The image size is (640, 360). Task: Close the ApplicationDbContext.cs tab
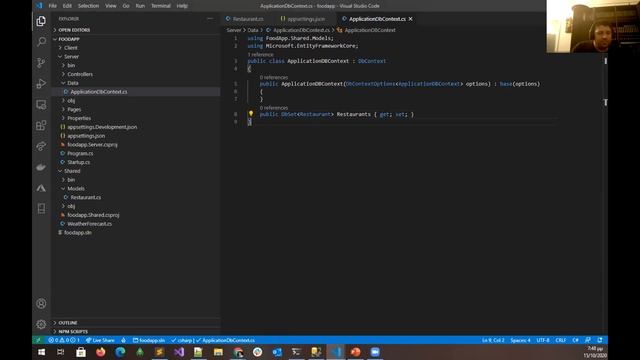411,19
